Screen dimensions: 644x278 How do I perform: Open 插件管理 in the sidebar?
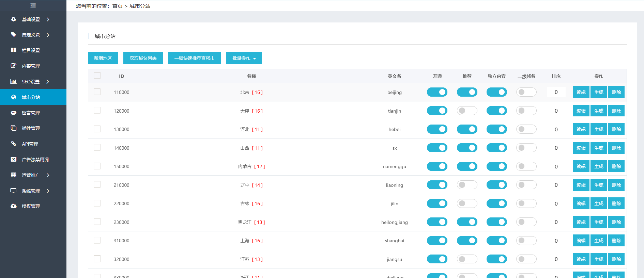tap(31, 128)
